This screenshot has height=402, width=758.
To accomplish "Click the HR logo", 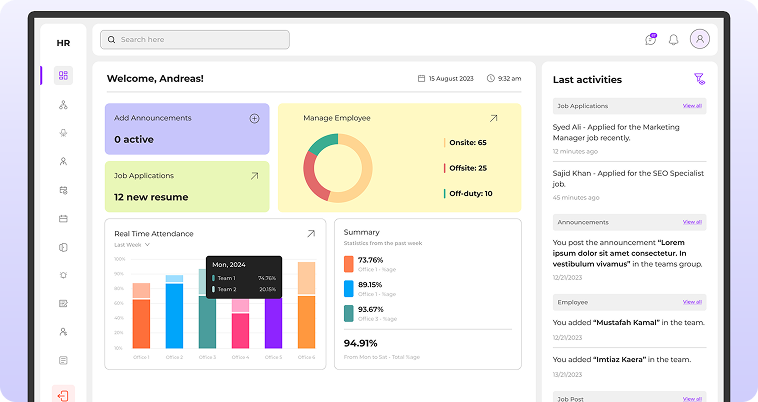I will (63, 43).
